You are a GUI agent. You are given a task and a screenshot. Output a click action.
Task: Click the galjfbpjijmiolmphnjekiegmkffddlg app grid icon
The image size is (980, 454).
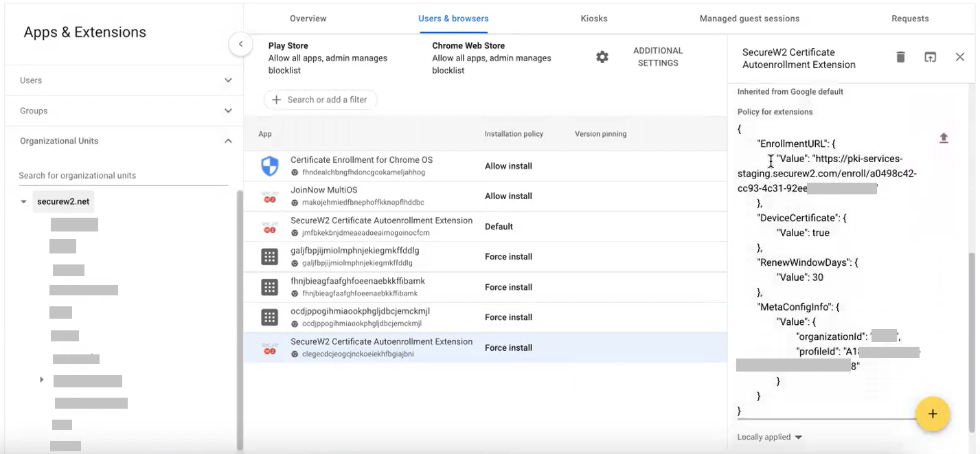click(270, 257)
